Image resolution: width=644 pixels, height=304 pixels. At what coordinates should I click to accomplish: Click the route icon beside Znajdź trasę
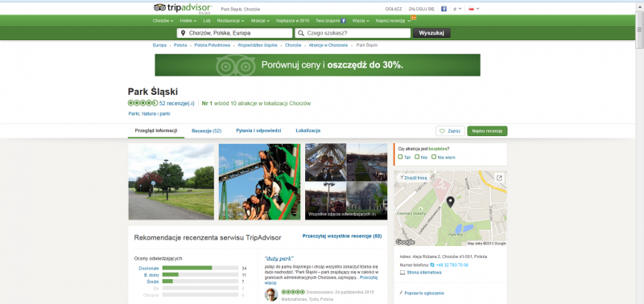402,178
